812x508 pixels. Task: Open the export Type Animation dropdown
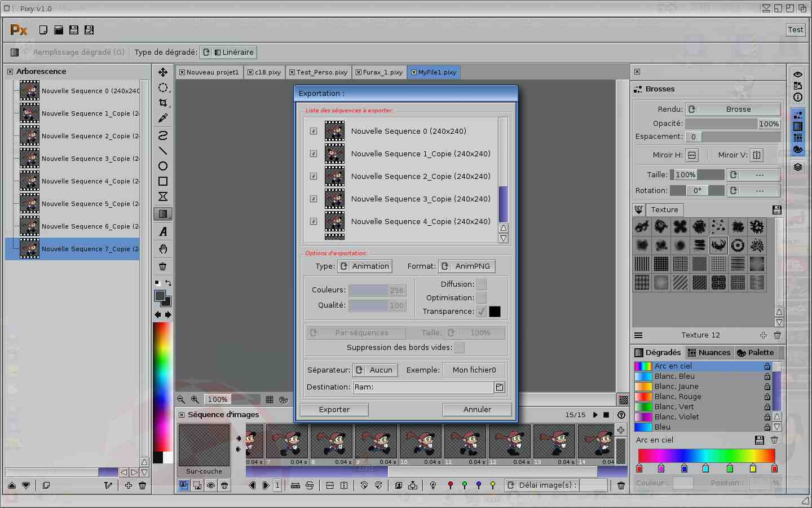pos(365,266)
